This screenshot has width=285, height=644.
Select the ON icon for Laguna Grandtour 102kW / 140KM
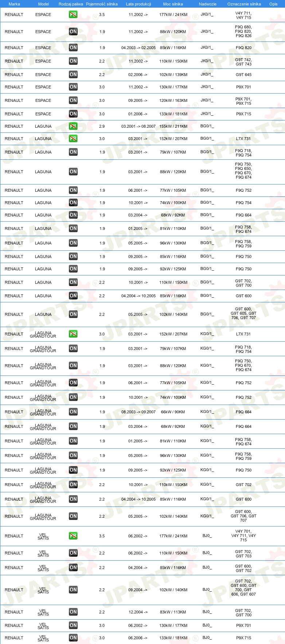pos(73,516)
